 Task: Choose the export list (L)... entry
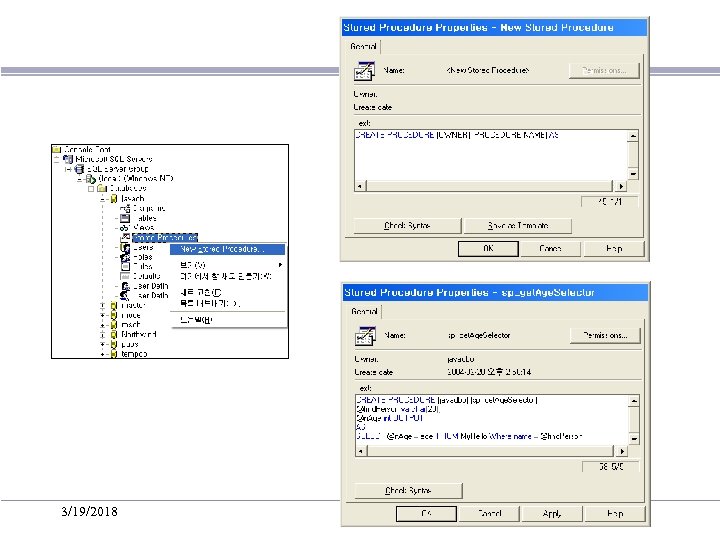point(227,304)
